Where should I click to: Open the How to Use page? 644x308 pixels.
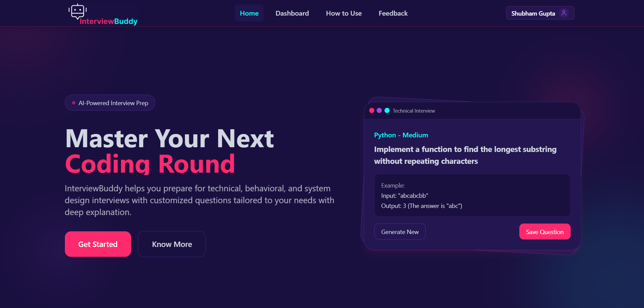(344, 13)
